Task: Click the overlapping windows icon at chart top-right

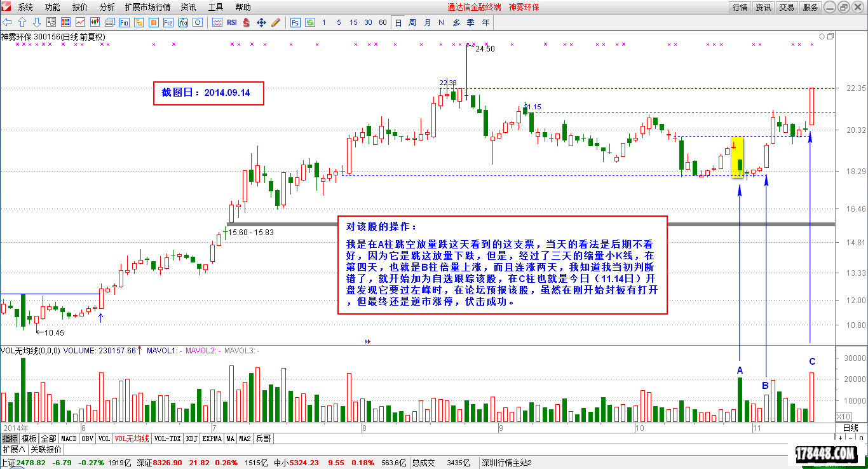Action: coord(831,37)
